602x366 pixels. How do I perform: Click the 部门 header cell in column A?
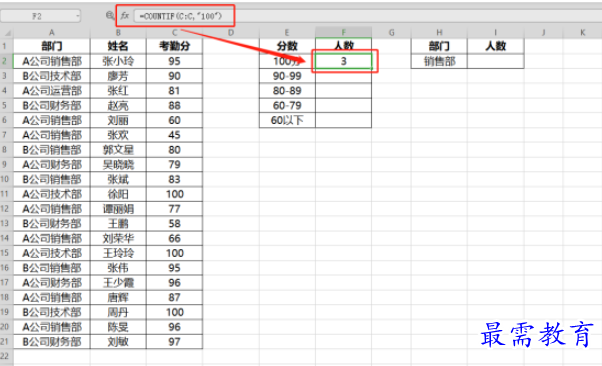click(x=52, y=46)
